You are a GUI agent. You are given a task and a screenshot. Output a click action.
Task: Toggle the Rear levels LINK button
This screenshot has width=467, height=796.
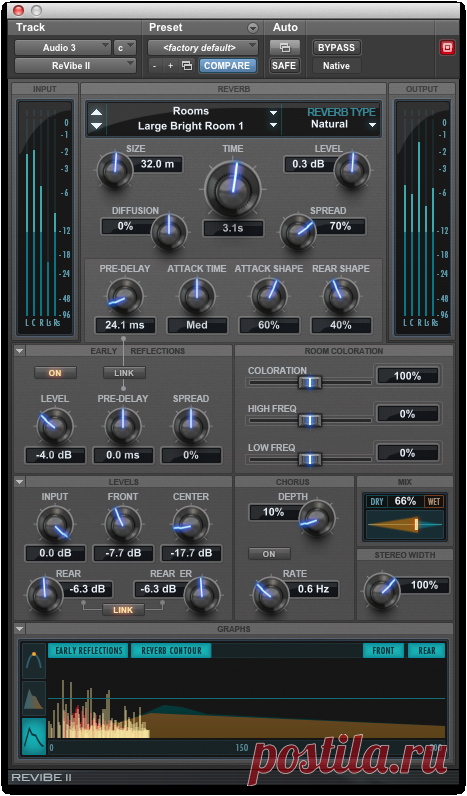(x=123, y=610)
